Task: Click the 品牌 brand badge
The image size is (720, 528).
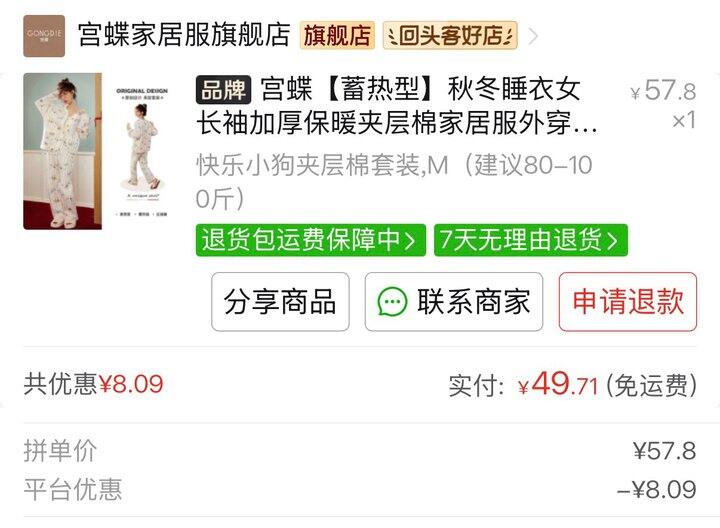Action: (x=223, y=90)
